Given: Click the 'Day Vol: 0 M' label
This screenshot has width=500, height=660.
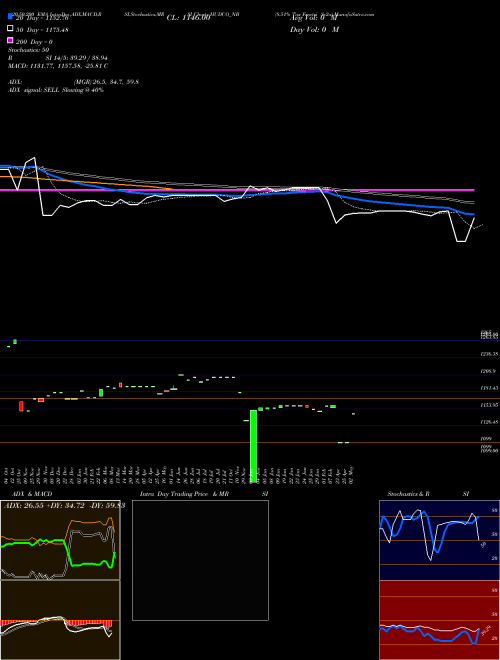Looking at the screenshot, I should pos(314,30).
